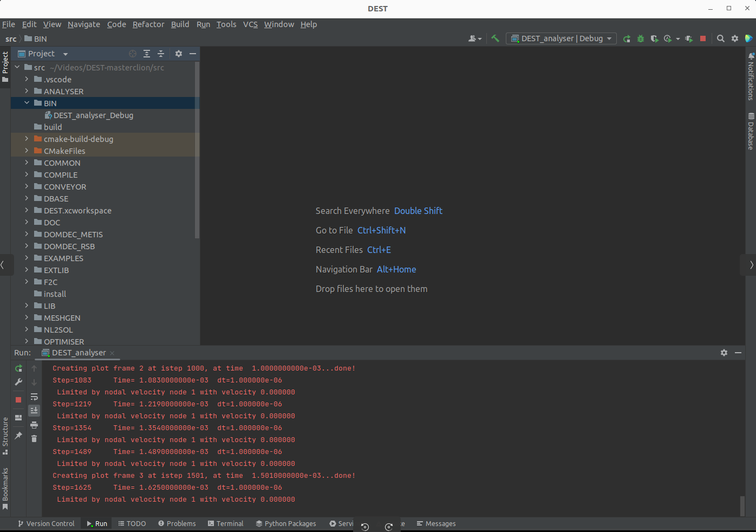Click the Run console vertical scrollbar
756x532 pixels.
pyautogui.click(x=742, y=506)
